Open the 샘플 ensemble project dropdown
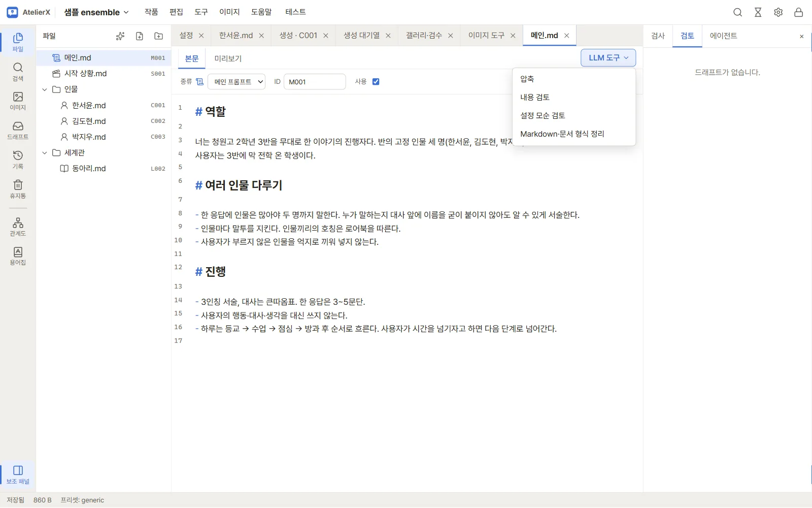 pyautogui.click(x=96, y=12)
